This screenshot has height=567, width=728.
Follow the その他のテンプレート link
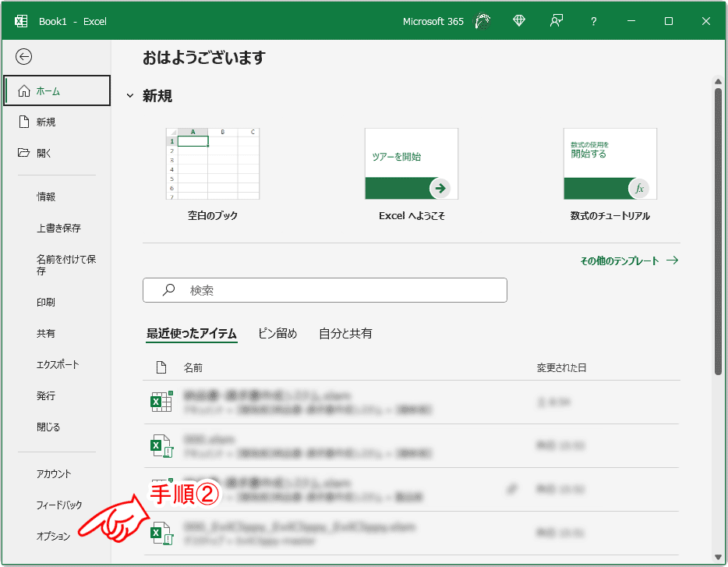click(629, 260)
